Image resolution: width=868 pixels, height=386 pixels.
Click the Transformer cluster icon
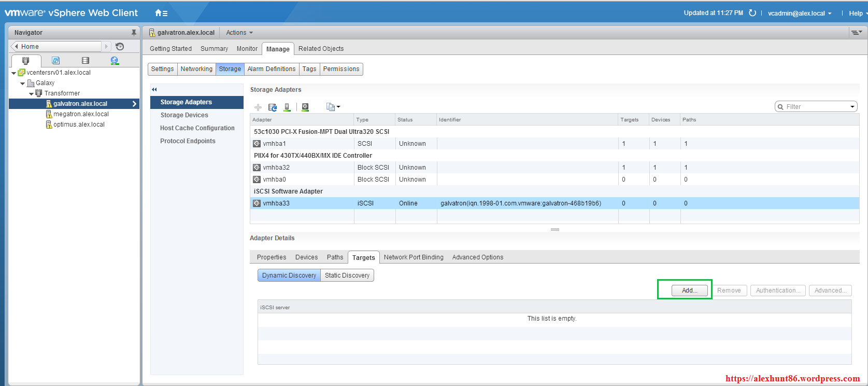pyautogui.click(x=39, y=93)
